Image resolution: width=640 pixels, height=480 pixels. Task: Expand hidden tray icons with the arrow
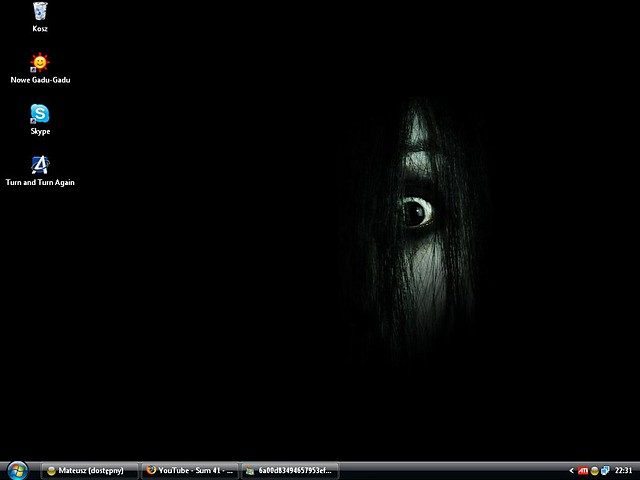571,471
